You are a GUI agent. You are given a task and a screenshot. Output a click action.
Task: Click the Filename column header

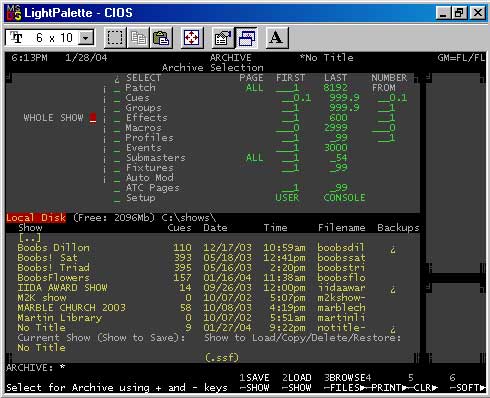[x=341, y=228]
